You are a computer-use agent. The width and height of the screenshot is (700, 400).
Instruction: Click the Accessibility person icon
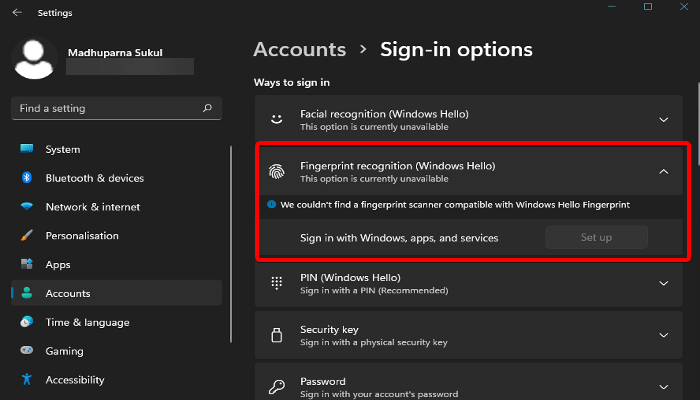pyautogui.click(x=27, y=380)
